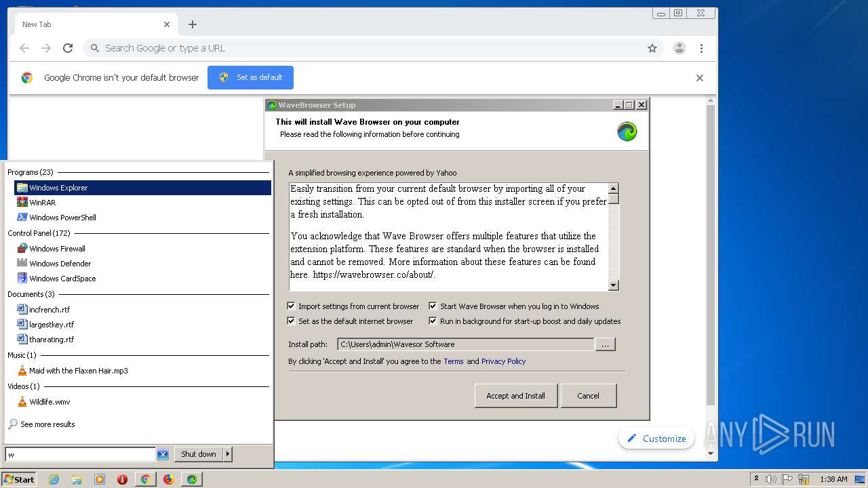This screenshot has width=868, height=488.
Task: Switch to Chrome taskbar button
Action: [145, 479]
